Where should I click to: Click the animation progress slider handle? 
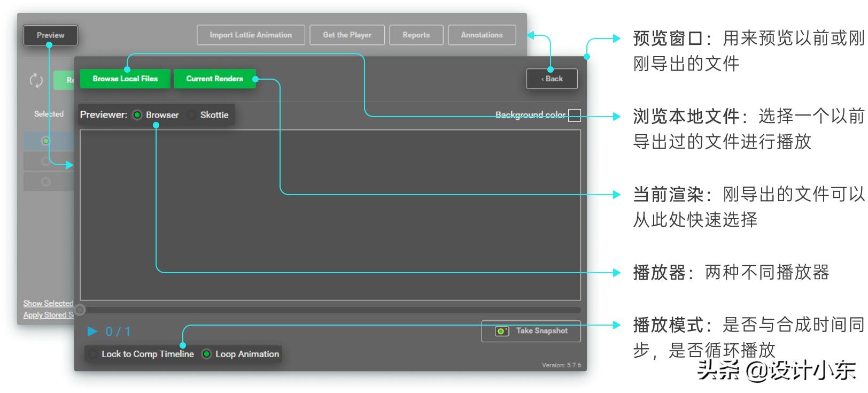(x=80, y=310)
